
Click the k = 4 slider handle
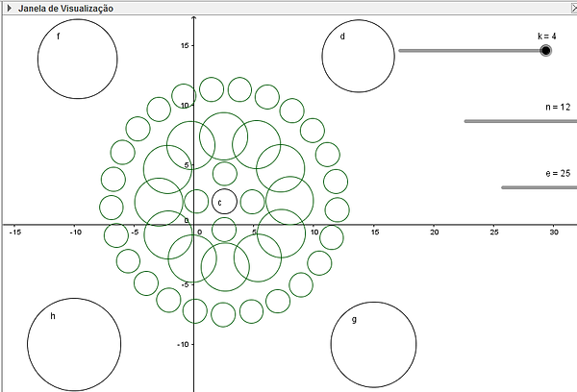coord(546,50)
